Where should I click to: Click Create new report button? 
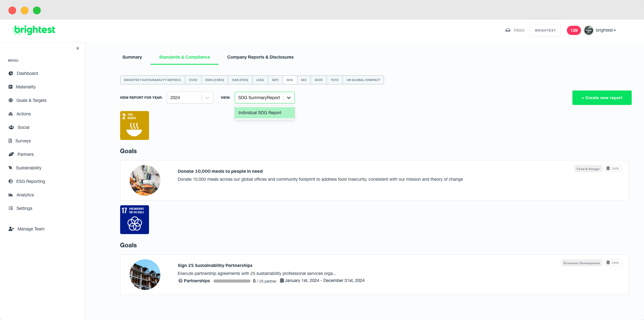coord(602,98)
